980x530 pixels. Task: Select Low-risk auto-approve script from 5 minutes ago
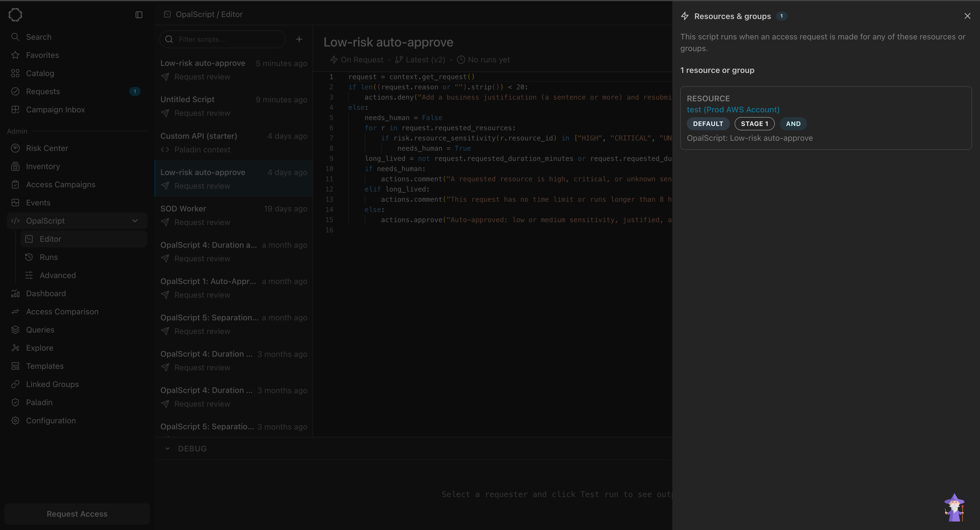(234, 70)
